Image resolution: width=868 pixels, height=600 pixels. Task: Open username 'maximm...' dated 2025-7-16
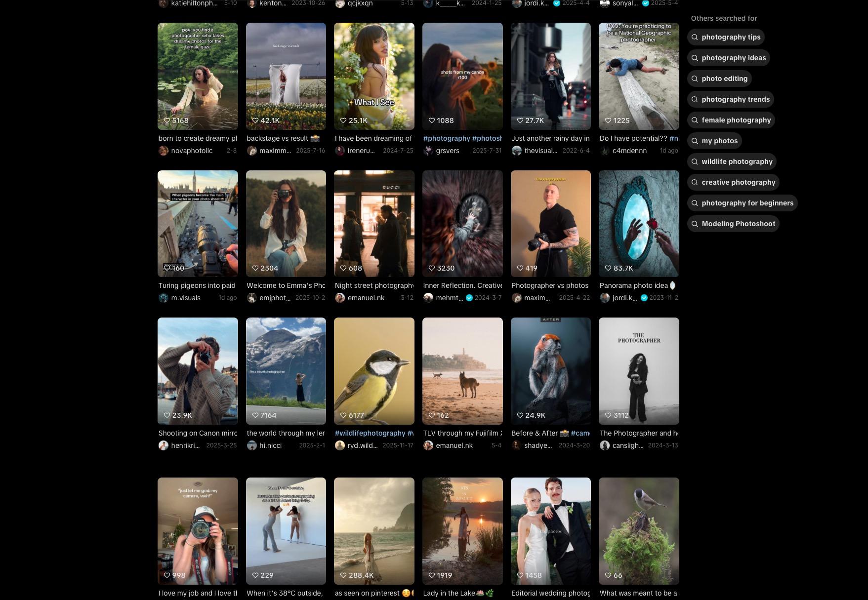coord(275,151)
